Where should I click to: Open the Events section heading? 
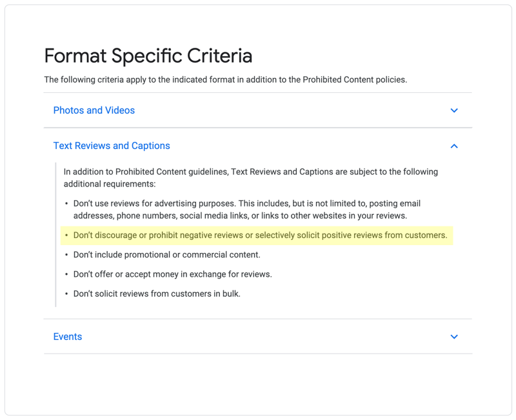point(68,336)
